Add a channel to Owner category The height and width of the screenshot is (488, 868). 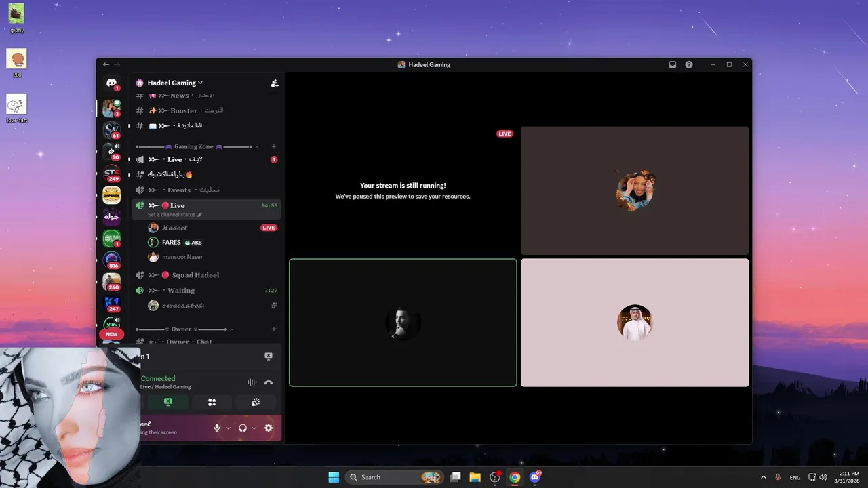(x=274, y=329)
